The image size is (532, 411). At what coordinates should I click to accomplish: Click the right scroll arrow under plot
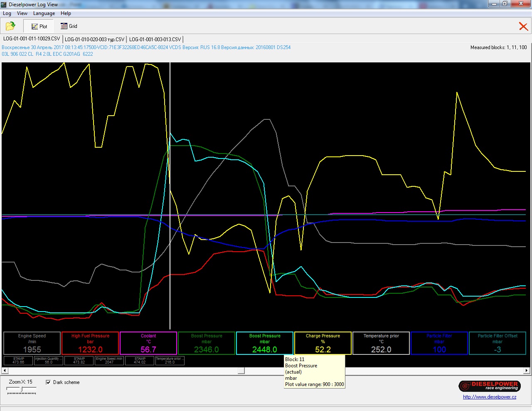[526, 370]
